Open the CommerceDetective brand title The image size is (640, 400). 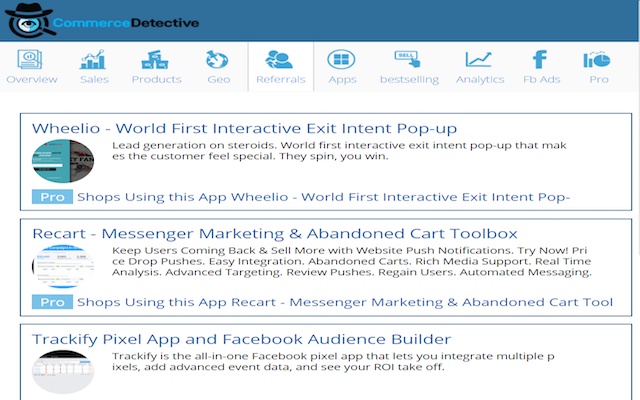click(126, 23)
